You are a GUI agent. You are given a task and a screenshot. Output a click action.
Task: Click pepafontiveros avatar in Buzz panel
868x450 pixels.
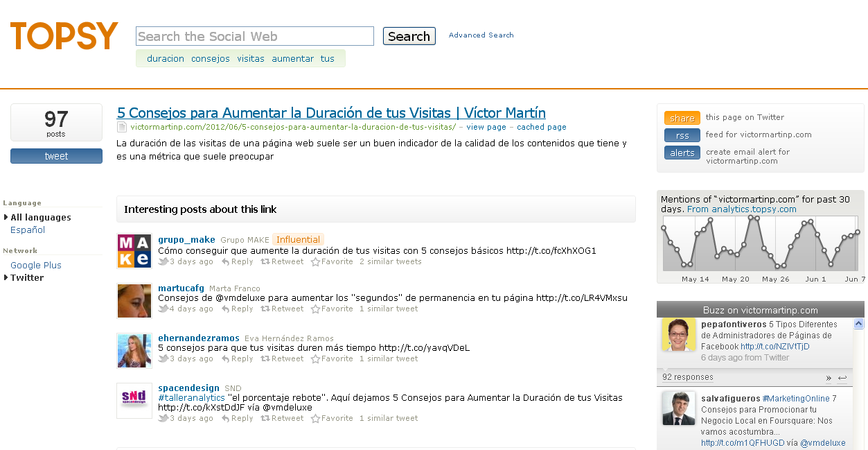(x=678, y=335)
